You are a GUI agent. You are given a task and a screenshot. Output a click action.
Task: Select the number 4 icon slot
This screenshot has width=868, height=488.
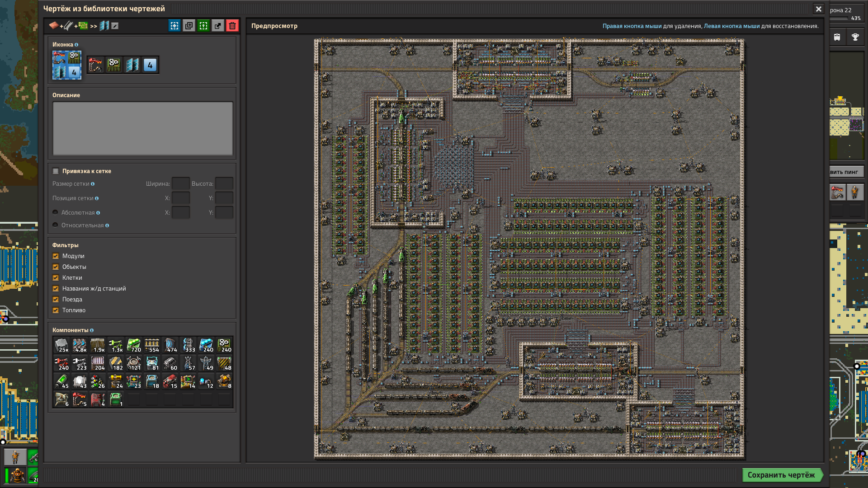(x=150, y=65)
